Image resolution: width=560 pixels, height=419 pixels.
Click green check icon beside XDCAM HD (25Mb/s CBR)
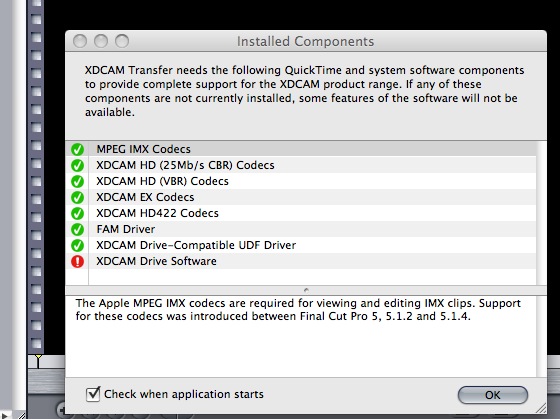77,165
